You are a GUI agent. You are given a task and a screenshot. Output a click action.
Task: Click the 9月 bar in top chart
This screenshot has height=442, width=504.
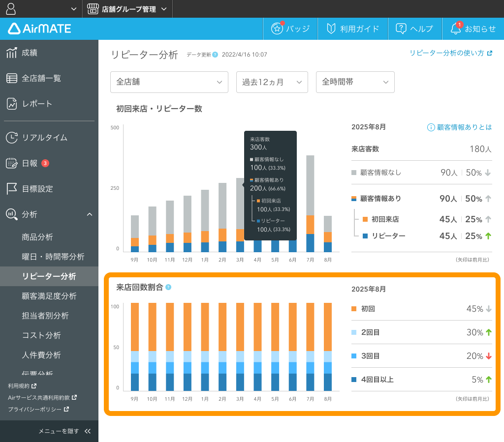point(135,234)
